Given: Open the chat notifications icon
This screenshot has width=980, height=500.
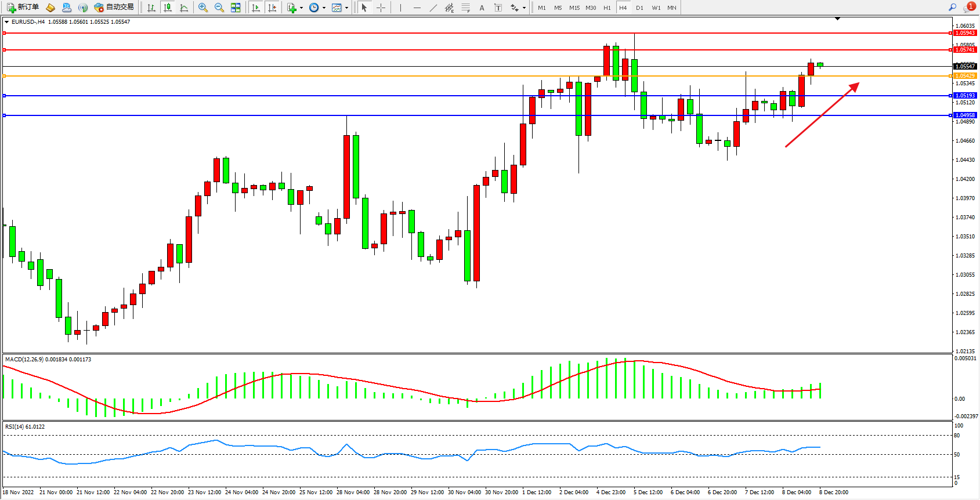Looking at the screenshot, I should 968,8.
